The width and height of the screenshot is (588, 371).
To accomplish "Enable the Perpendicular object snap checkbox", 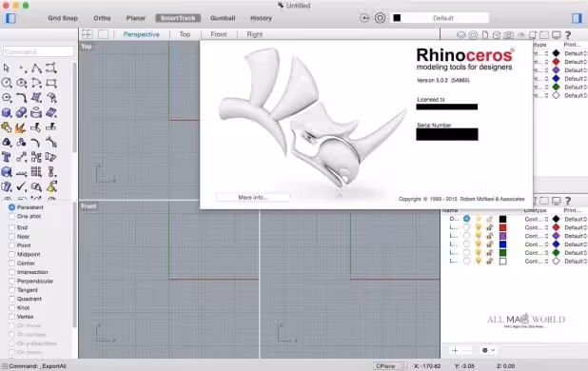I will [12, 281].
